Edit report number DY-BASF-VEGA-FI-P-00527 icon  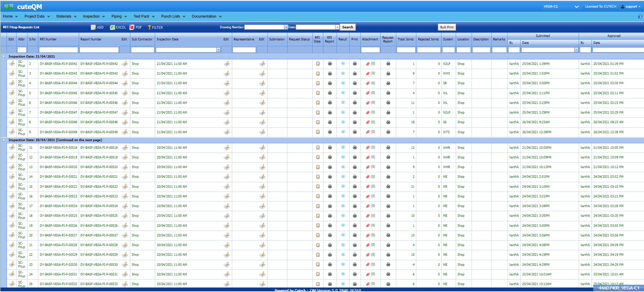pyautogui.click(x=125, y=235)
